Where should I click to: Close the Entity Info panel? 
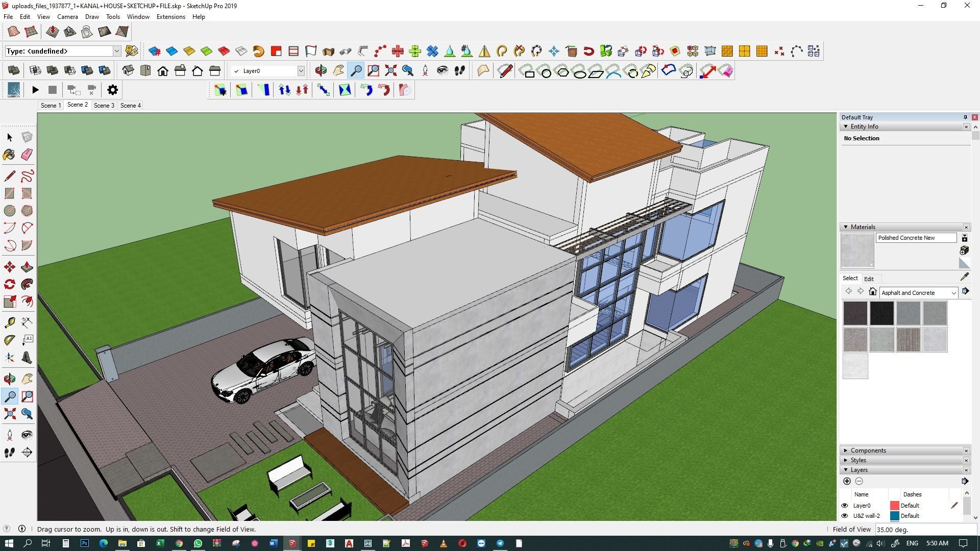[x=966, y=127]
